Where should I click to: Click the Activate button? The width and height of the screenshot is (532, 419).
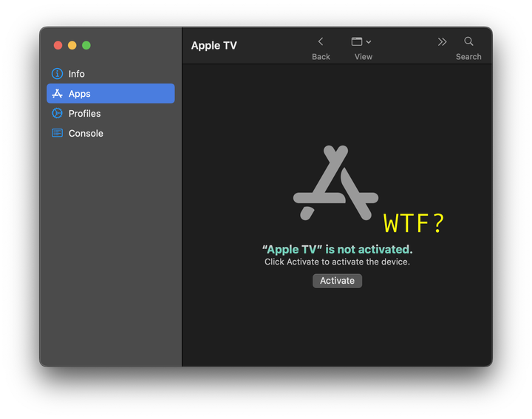click(337, 281)
